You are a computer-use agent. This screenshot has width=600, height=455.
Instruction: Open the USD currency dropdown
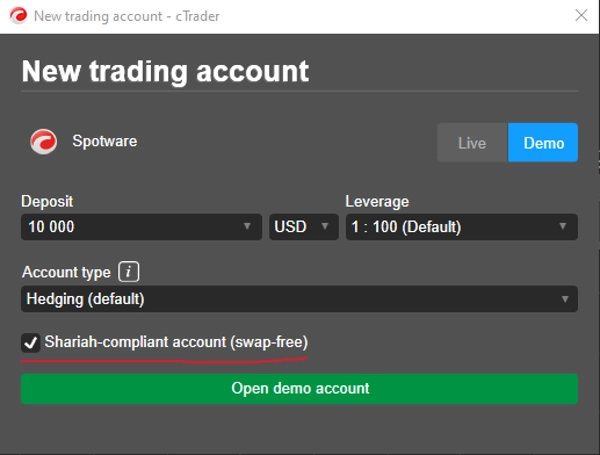point(304,227)
